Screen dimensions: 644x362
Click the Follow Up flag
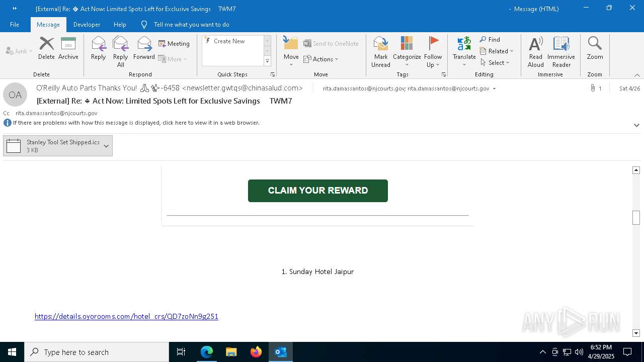pyautogui.click(x=433, y=51)
